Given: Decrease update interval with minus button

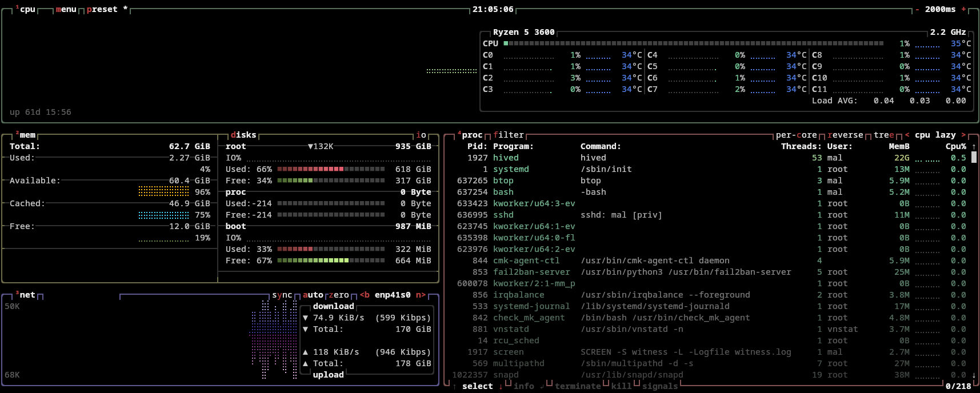Looking at the screenshot, I should [x=918, y=10].
